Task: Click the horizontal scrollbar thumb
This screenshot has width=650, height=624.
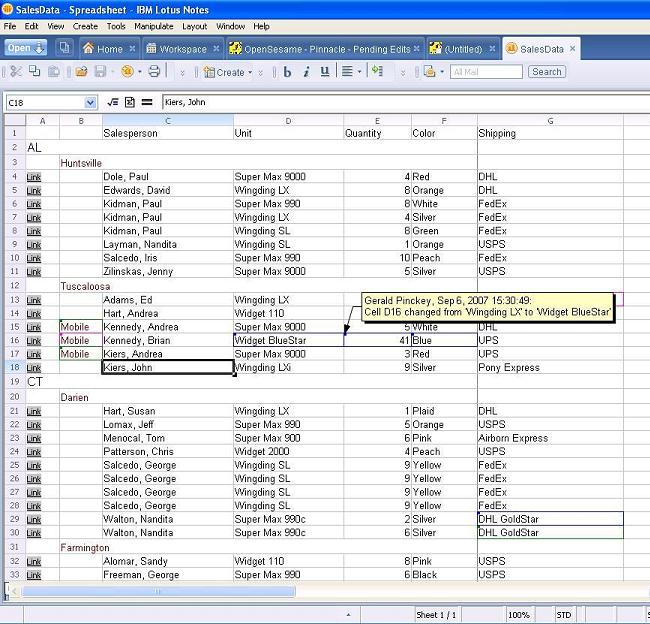Action: 158,592
